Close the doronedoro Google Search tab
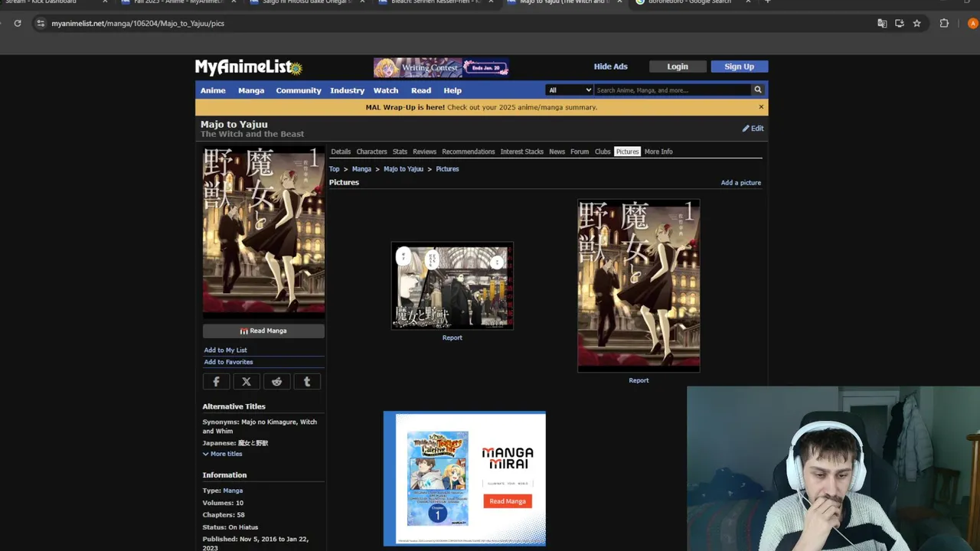The width and height of the screenshot is (980, 551). tap(748, 2)
